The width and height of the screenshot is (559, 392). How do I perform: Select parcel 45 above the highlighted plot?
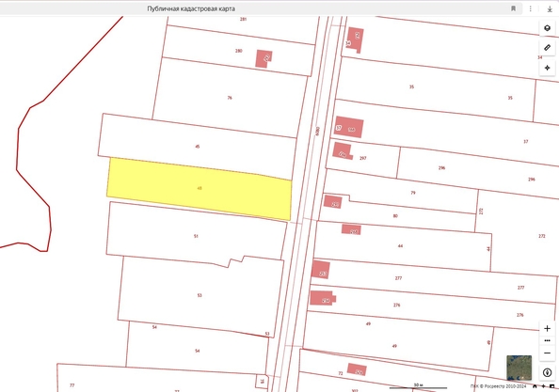coord(197,147)
